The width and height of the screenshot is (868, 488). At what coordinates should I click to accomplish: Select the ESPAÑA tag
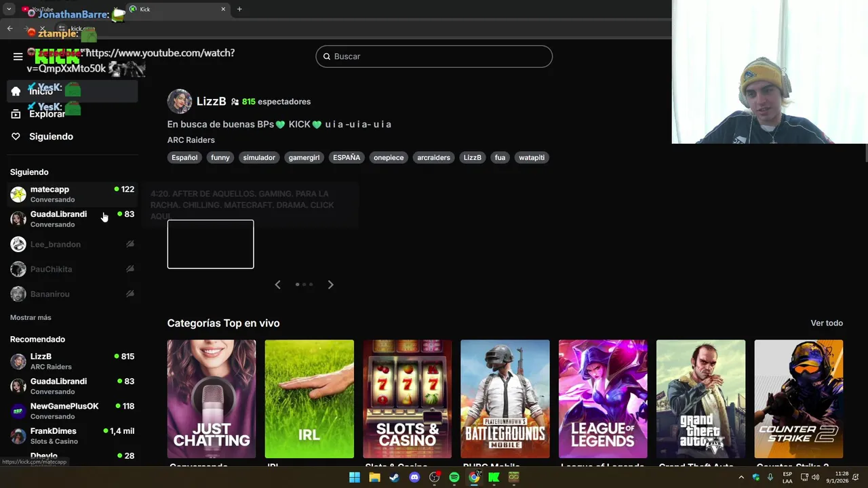(x=347, y=157)
